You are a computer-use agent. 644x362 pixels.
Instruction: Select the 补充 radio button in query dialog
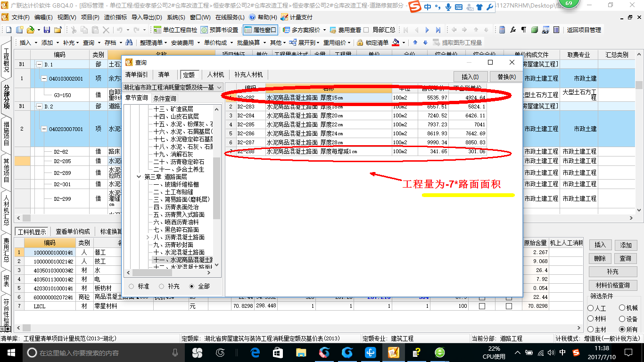[162, 286]
